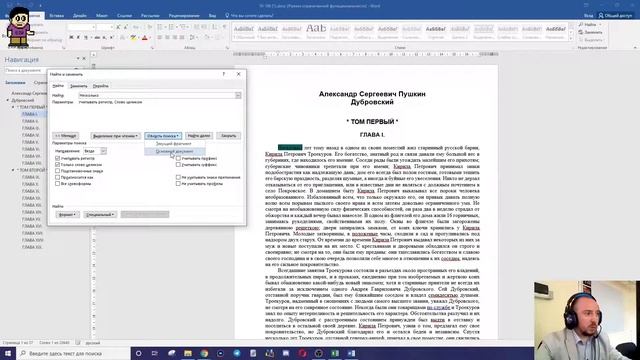Open the 'Выделение при чтении' dropdown button
Image resolution: width=640 pixels, height=360 pixels.
[x=115, y=136]
